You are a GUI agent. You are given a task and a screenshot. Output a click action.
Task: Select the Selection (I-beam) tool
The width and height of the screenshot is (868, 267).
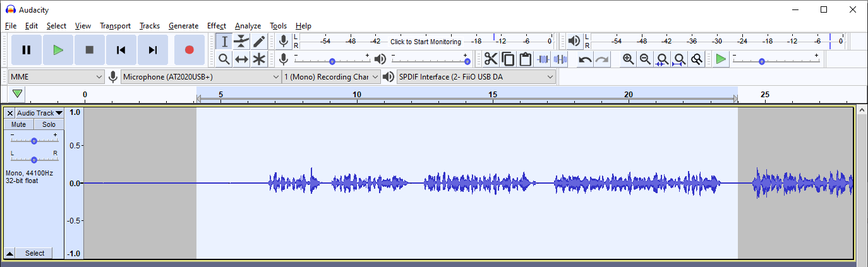tap(224, 42)
